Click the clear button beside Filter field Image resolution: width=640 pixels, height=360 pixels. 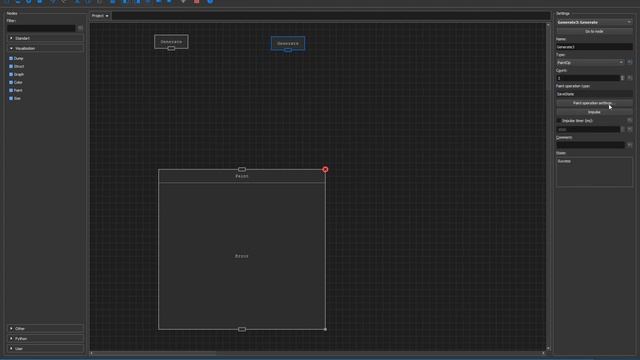tap(80, 28)
